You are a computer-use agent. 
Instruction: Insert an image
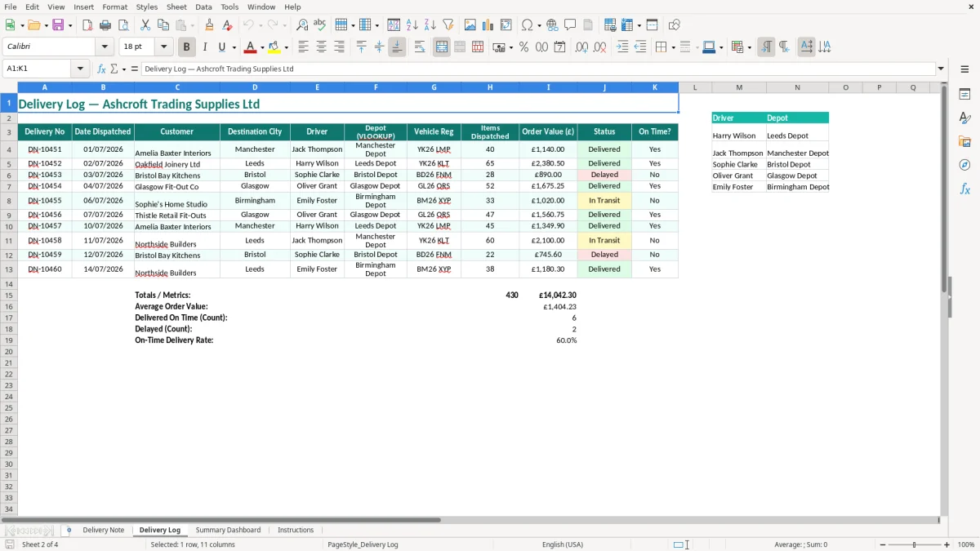click(470, 25)
